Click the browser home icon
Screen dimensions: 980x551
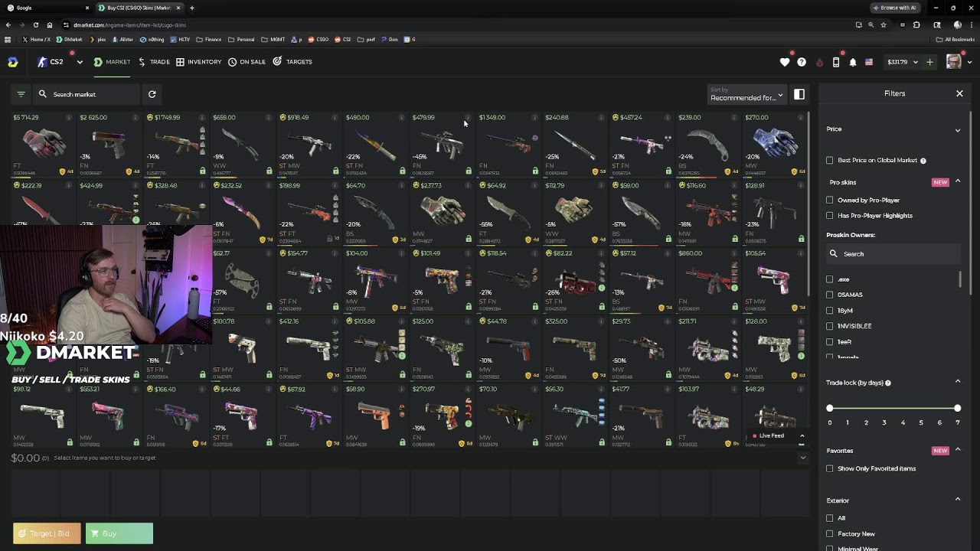click(x=50, y=24)
